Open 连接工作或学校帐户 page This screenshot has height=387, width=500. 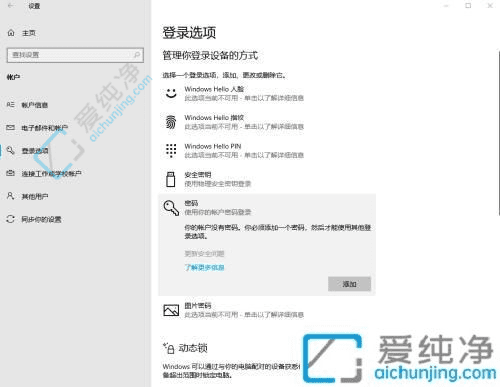tap(51, 173)
